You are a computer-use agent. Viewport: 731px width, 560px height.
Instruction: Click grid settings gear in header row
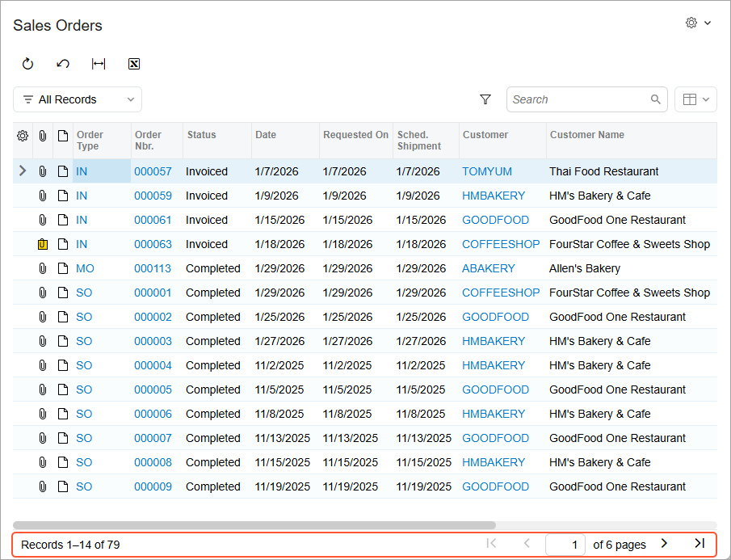(x=23, y=136)
